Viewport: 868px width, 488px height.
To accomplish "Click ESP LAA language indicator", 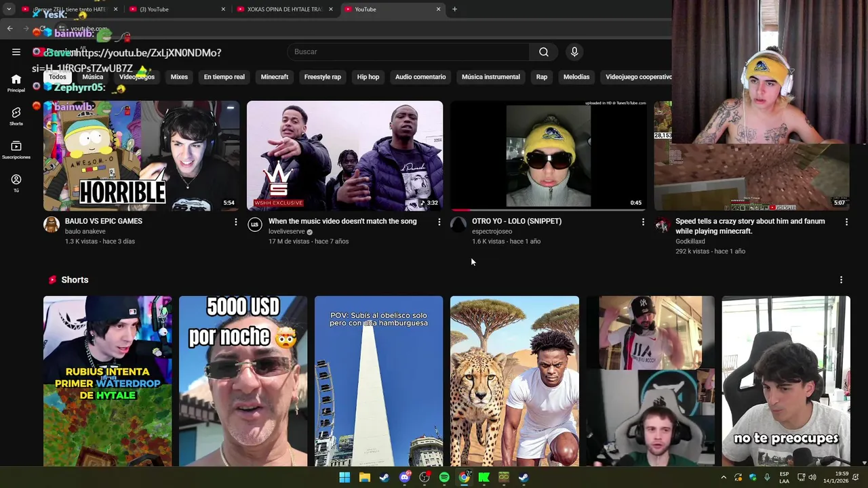I will (x=784, y=477).
